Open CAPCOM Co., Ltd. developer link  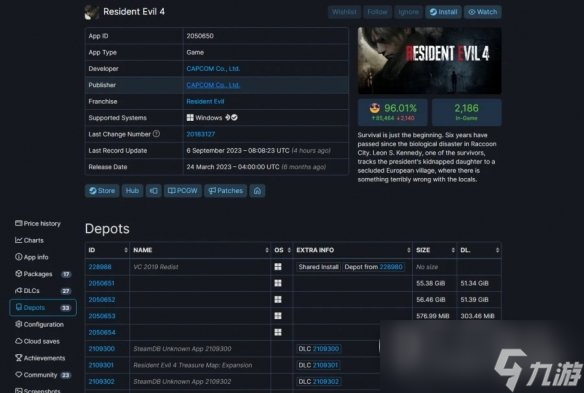213,69
